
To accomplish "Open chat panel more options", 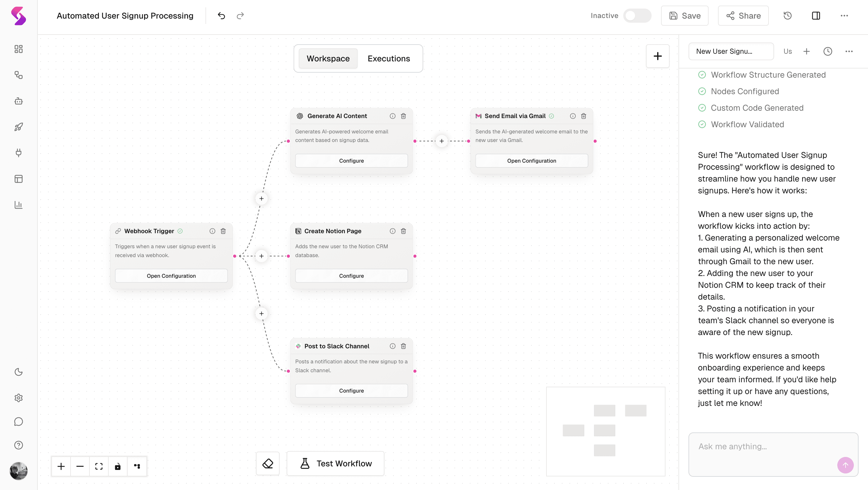I will pos(849,51).
